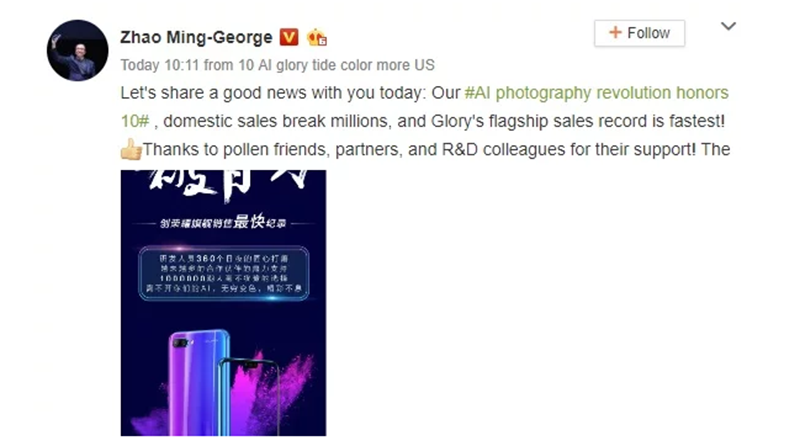
Task: Open the Zhao Ming-George username link
Action: [196, 37]
